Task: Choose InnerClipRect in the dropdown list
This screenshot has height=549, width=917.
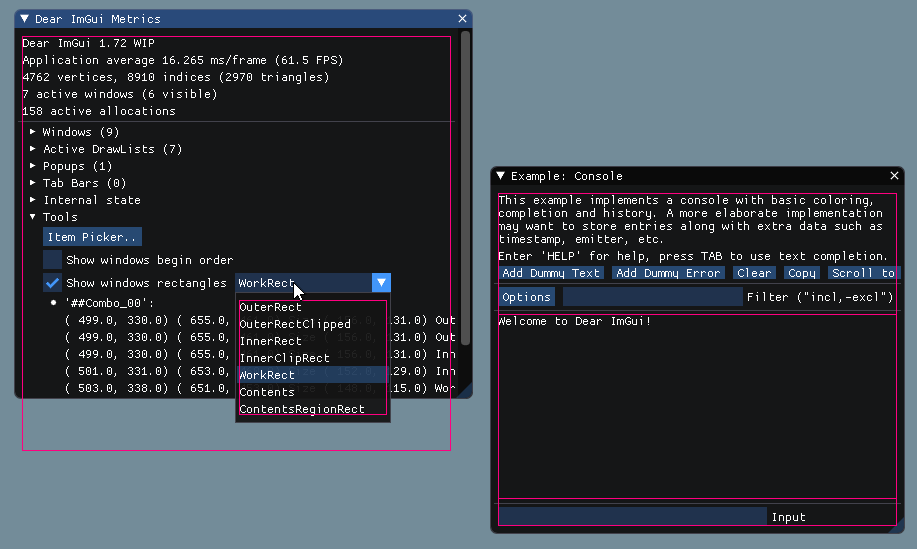Action: [x=284, y=358]
